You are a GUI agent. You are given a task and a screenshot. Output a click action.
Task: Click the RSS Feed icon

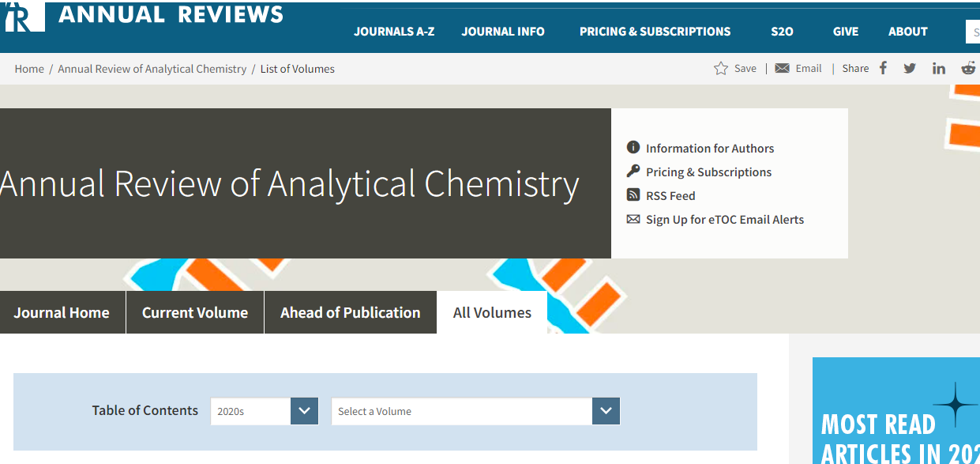coord(633,195)
